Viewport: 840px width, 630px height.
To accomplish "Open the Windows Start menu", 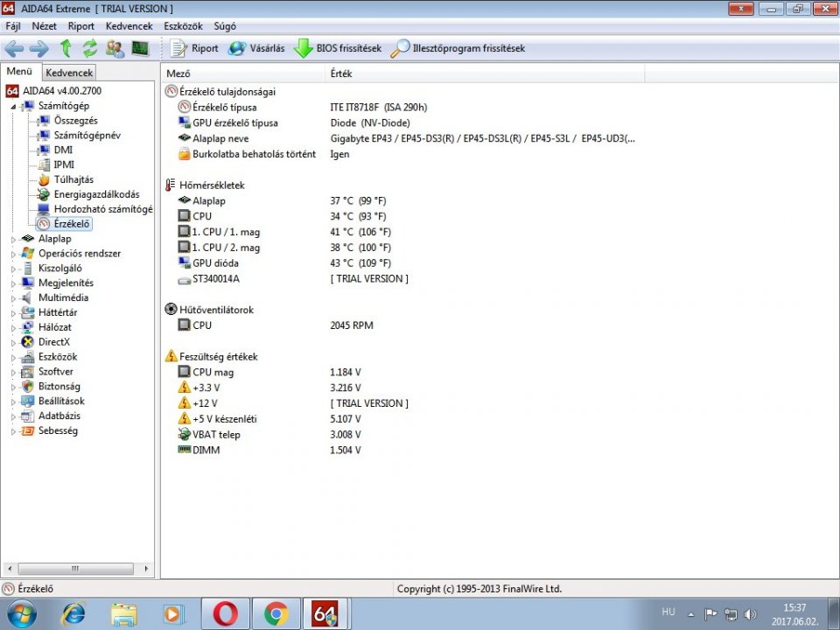I will [21, 614].
